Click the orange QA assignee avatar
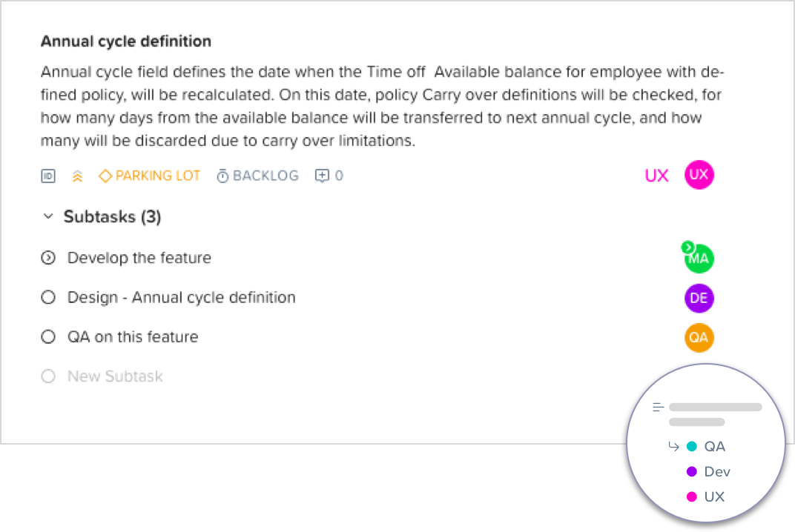795x532 pixels. tap(699, 337)
